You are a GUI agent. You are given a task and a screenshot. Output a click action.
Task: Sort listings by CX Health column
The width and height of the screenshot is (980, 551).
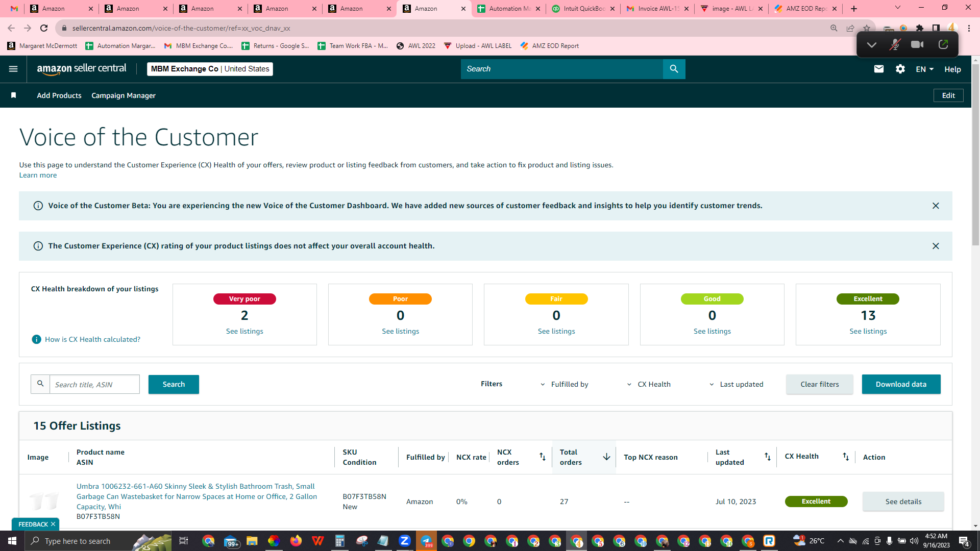tap(846, 457)
